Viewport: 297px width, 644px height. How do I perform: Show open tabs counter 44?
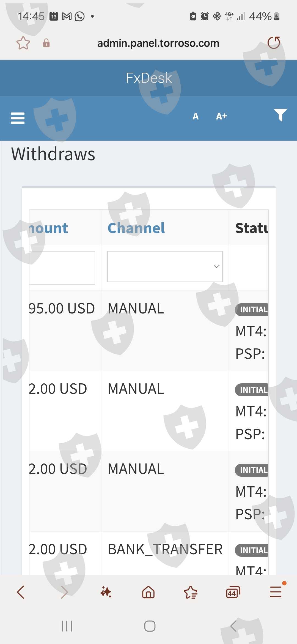(x=233, y=592)
